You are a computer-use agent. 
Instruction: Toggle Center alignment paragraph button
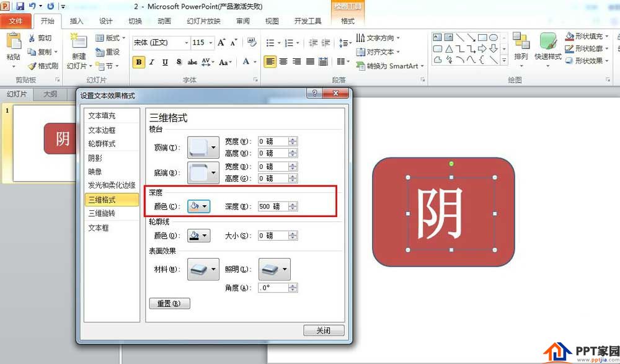[x=283, y=62]
